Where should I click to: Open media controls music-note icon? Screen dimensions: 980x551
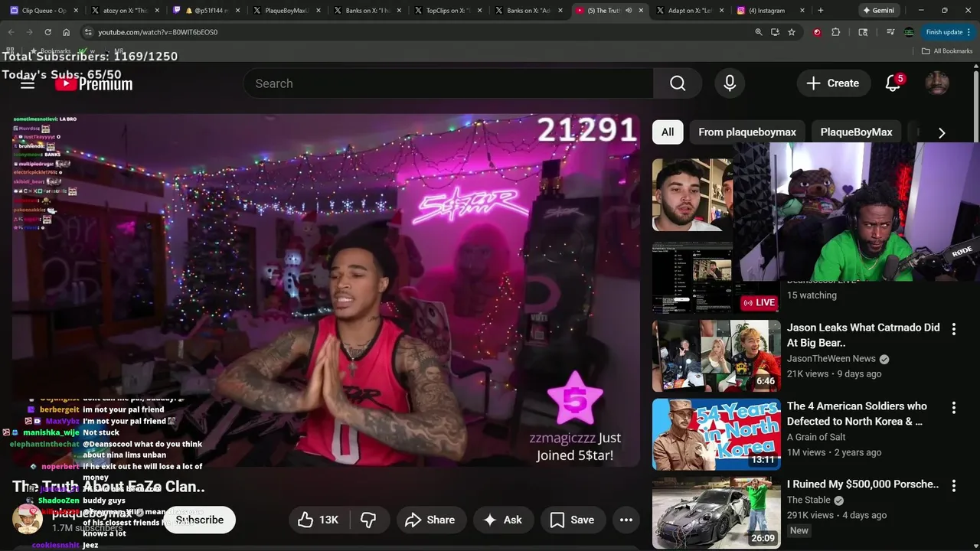click(890, 32)
